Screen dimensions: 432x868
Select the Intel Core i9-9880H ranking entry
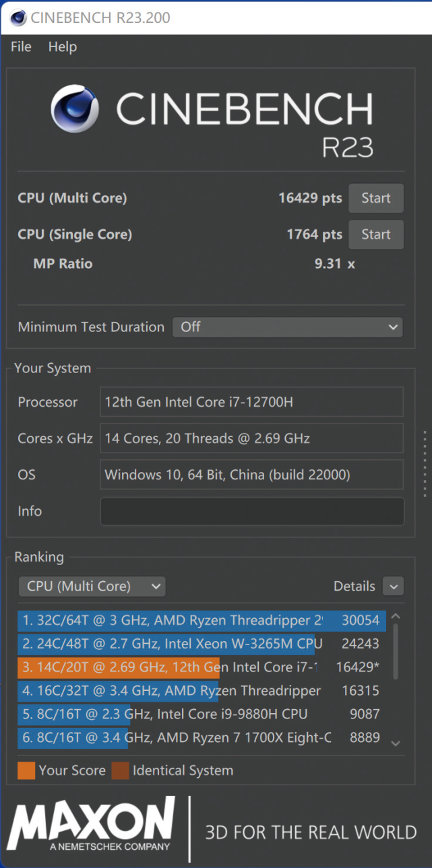202,714
